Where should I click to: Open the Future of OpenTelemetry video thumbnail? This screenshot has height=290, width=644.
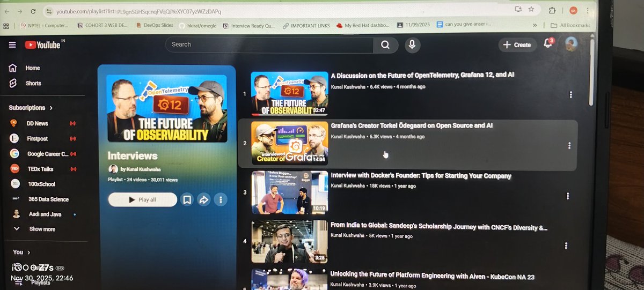tap(290, 93)
